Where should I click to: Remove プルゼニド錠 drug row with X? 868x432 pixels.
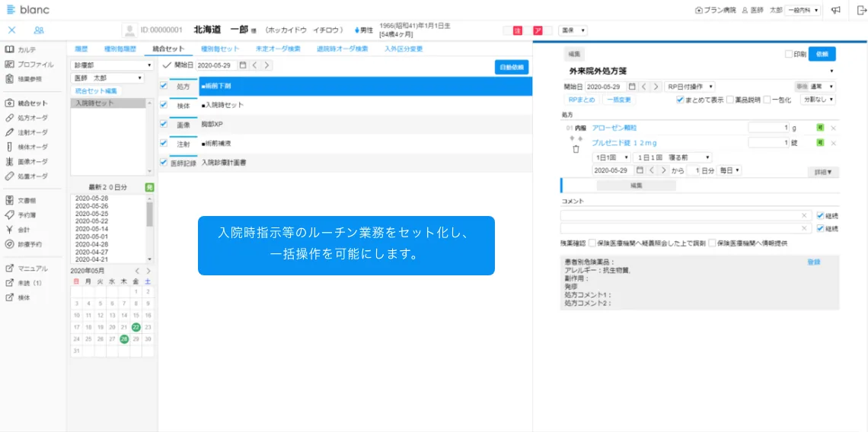pos(833,143)
